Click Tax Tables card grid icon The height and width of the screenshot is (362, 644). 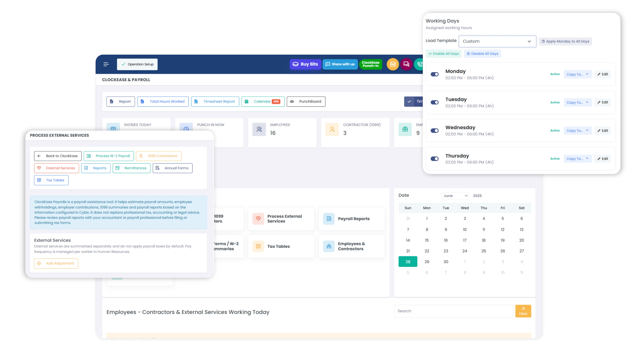[x=258, y=246]
